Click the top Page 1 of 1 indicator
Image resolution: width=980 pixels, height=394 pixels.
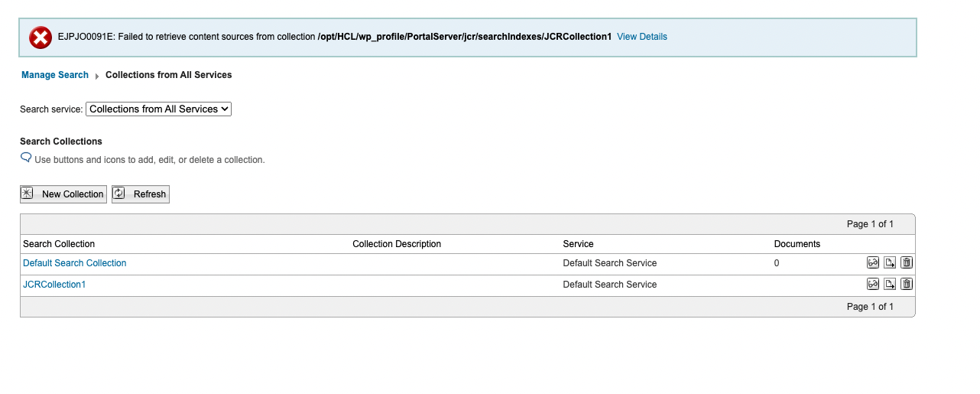tap(870, 224)
